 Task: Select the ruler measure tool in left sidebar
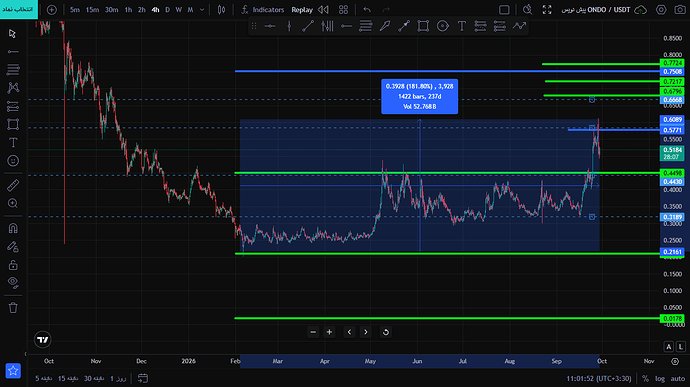[x=13, y=185]
